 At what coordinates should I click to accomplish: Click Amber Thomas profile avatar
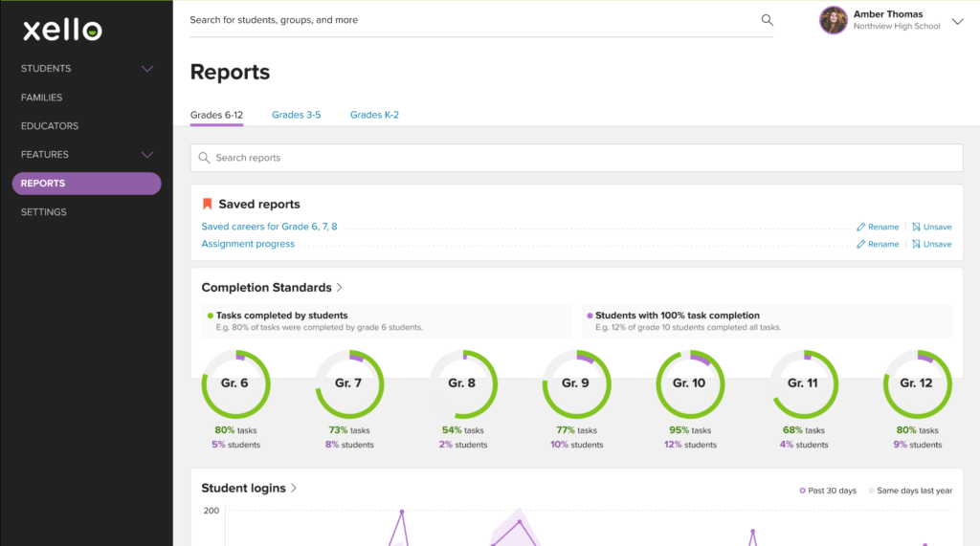[x=834, y=20]
